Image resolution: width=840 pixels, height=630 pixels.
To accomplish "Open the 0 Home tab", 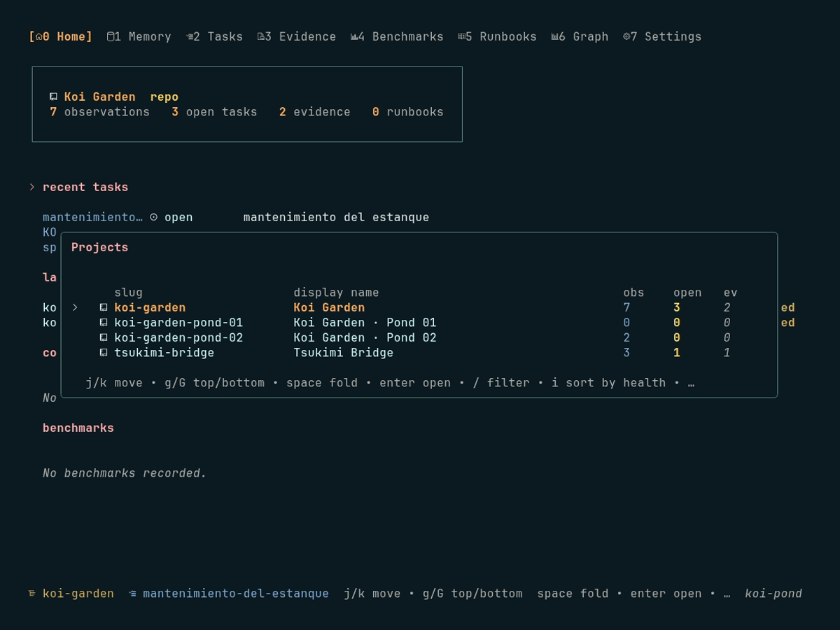I will pyautogui.click(x=60, y=36).
